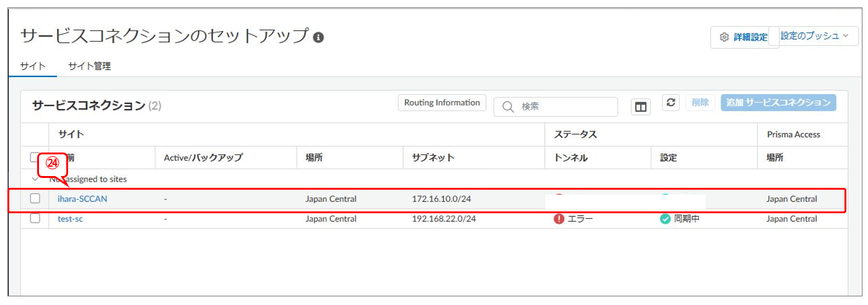Click green synced status icon on test-sc
Image resolution: width=868 pixels, height=305 pixels.
click(x=666, y=219)
